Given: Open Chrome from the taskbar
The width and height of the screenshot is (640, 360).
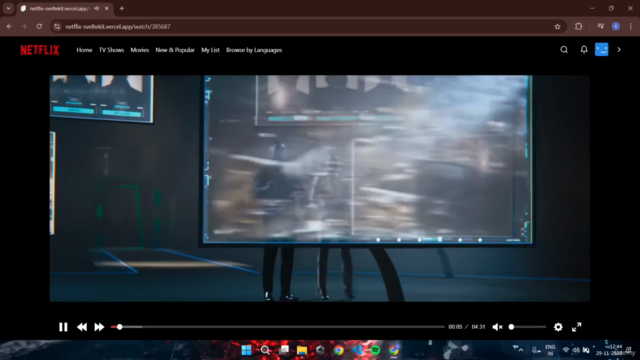Looking at the screenshot, I should [x=338, y=350].
